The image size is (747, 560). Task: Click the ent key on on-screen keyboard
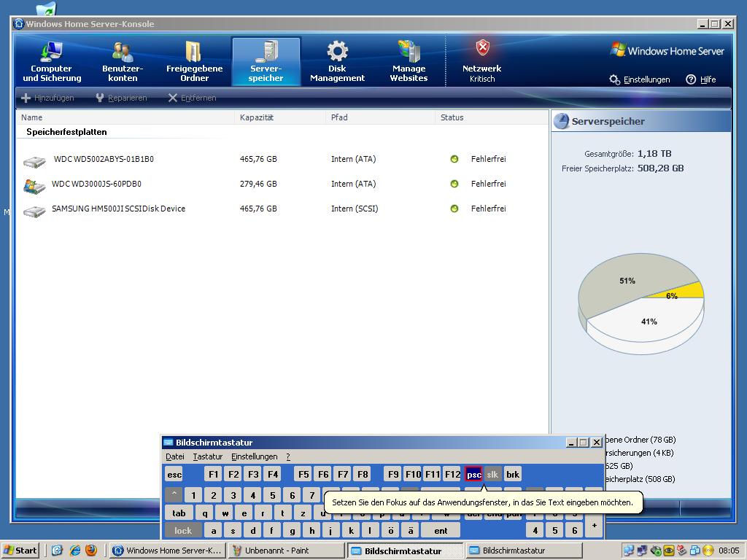[x=441, y=530]
